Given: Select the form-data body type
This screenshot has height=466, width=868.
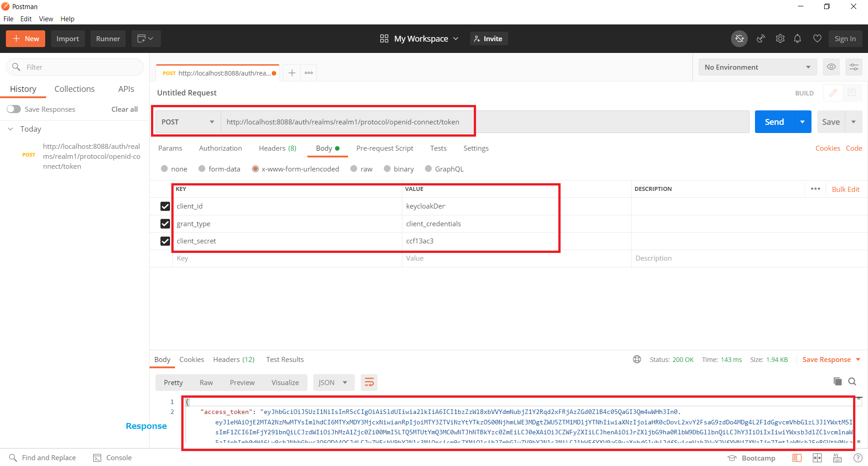Looking at the screenshot, I should pyautogui.click(x=202, y=169).
